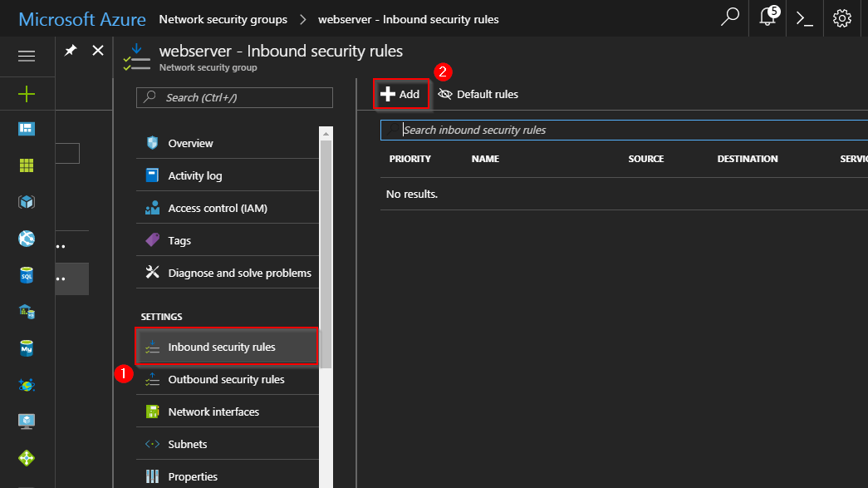This screenshot has width=868, height=488.
Task: Open portal settings gear icon
Action: click(842, 18)
